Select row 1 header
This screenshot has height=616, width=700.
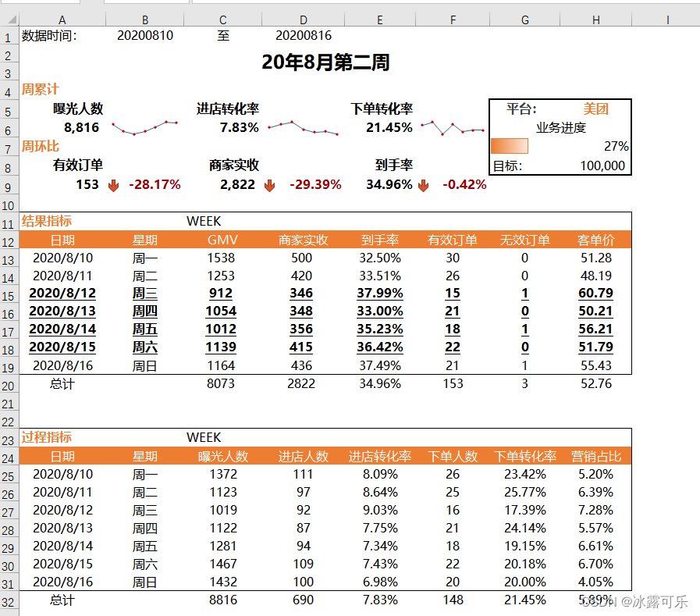click(8, 37)
